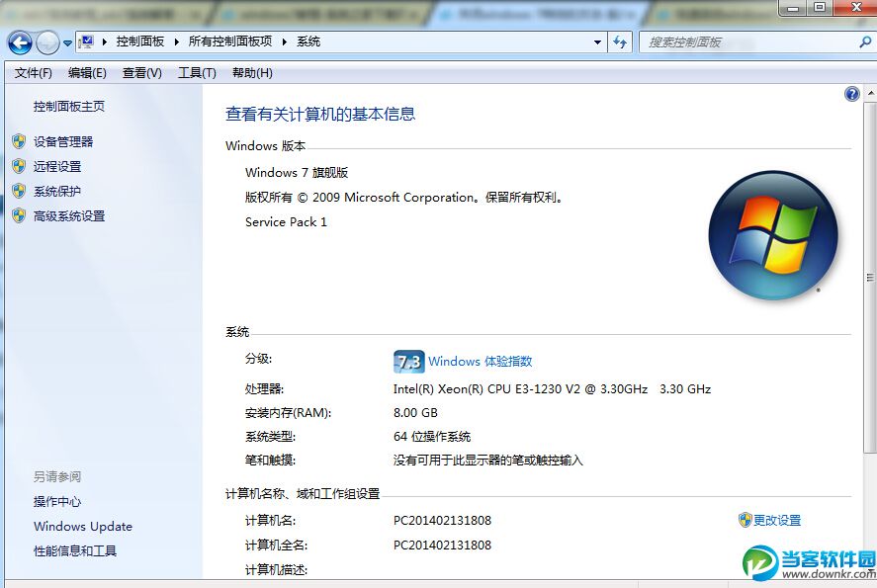Click shield icon beside 设备管理器
This screenshot has width=877, height=588.
tap(19, 141)
